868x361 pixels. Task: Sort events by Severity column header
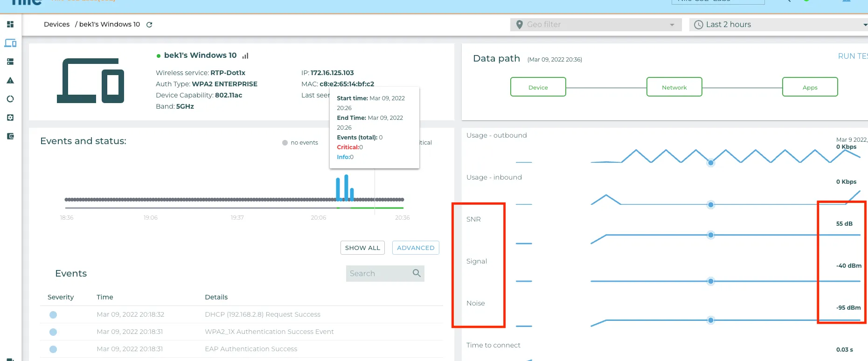(61, 297)
